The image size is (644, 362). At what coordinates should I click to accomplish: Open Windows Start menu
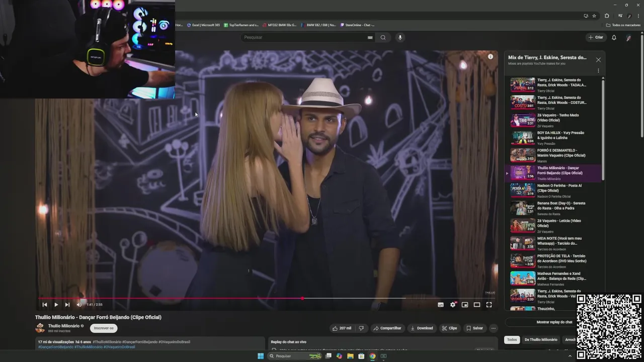coord(261,356)
